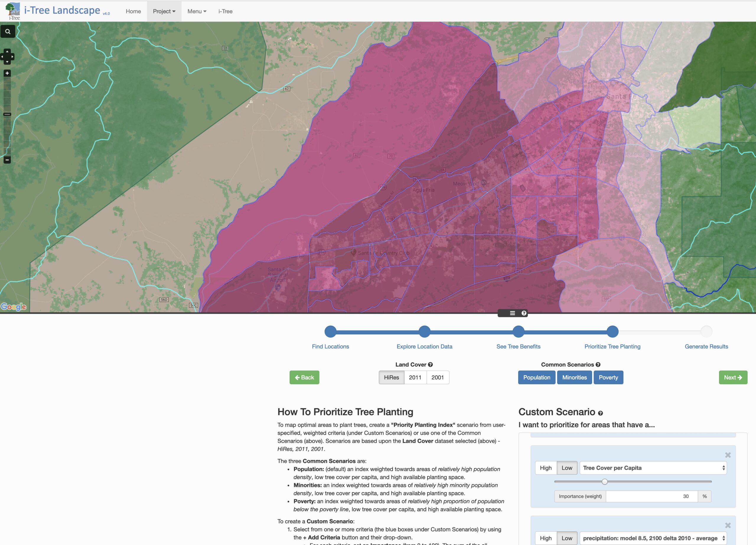Zoom out with the map minus button
The image size is (756, 545).
point(7,160)
